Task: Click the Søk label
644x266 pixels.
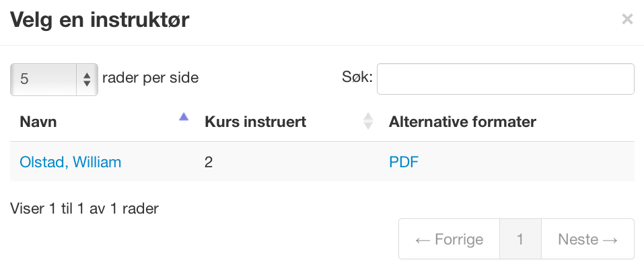Action: pos(357,77)
